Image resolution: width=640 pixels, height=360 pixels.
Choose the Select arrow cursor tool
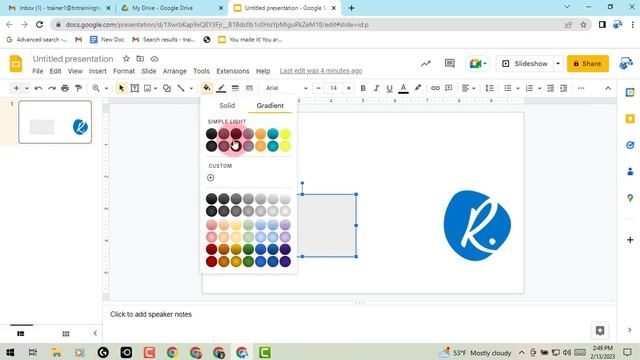(x=121, y=88)
